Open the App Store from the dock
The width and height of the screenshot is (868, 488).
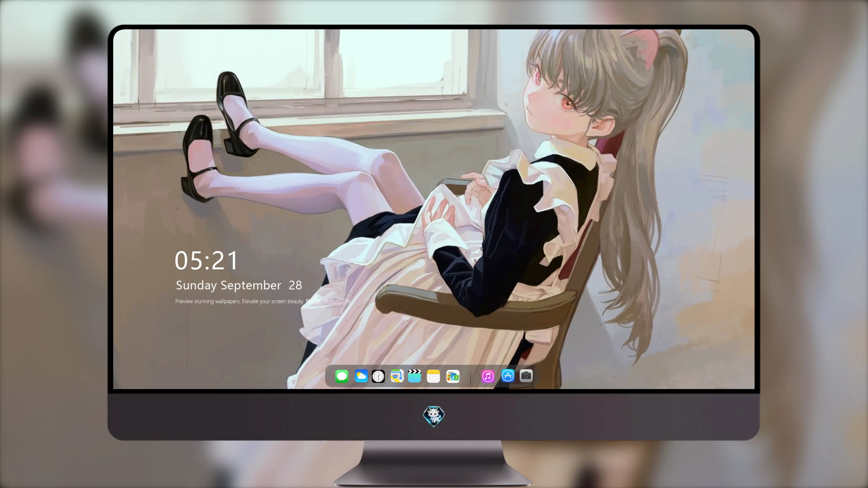point(508,375)
